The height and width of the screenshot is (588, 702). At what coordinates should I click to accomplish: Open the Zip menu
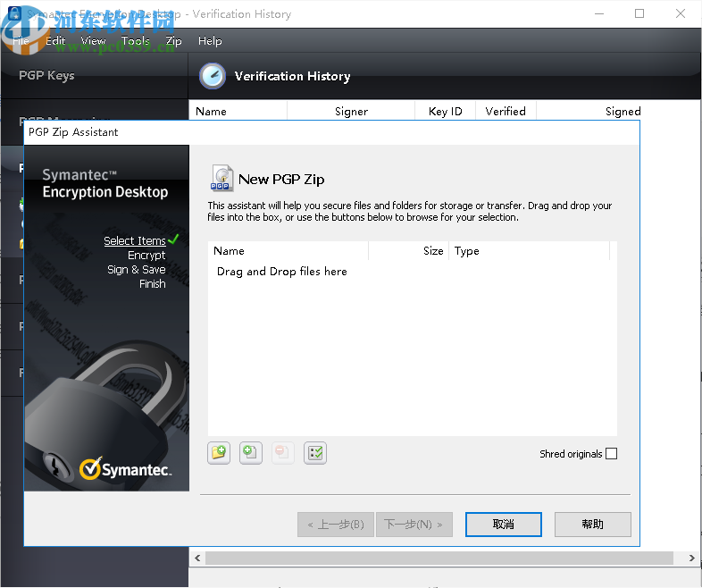point(173,41)
